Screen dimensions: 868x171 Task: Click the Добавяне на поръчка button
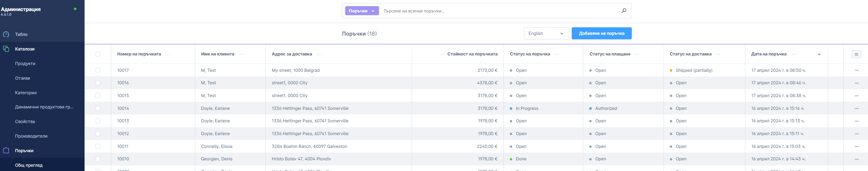tap(601, 33)
